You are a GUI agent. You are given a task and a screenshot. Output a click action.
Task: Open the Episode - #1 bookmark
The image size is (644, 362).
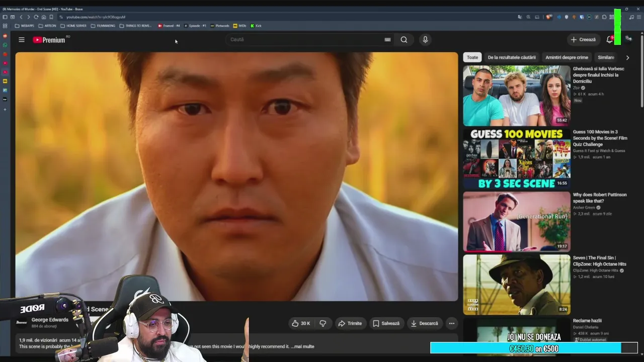195,26
